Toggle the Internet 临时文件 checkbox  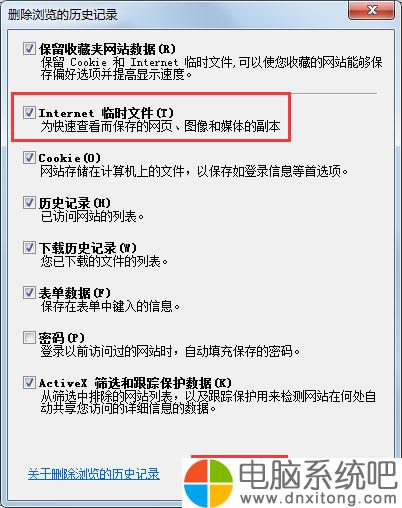point(29,112)
